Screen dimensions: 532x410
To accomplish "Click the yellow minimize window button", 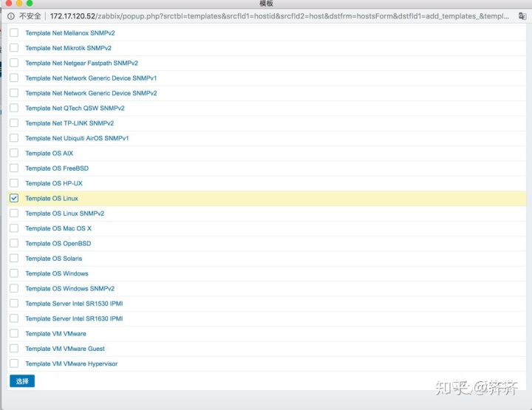I will click(x=19, y=3).
